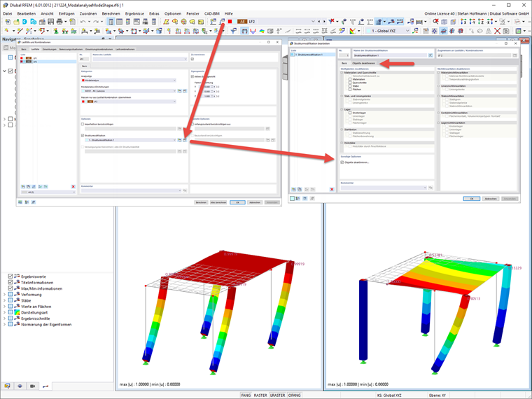Toggle the tables panel icon in toolbar
532x399 pixels.
(x=120, y=22)
